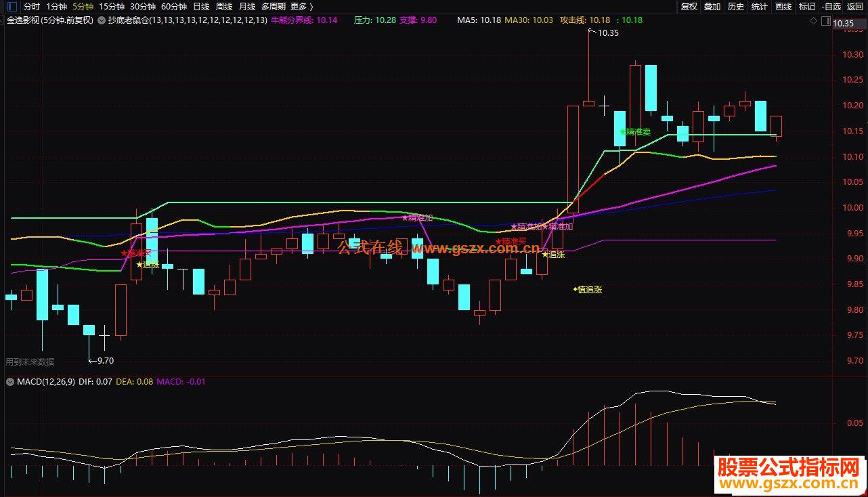This screenshot has width=868, height=497.
Task: Switch to 周线 weekly chart
Action: pos(224,7)
